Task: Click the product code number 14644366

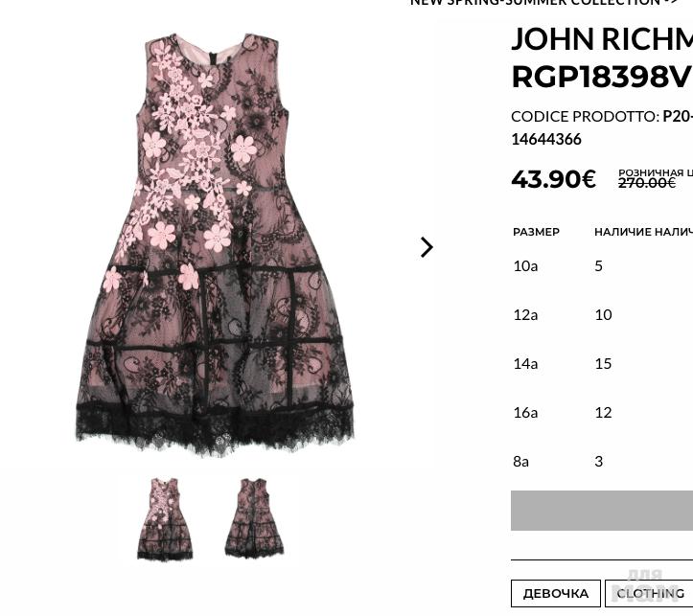Action: (x=546, y=140)
